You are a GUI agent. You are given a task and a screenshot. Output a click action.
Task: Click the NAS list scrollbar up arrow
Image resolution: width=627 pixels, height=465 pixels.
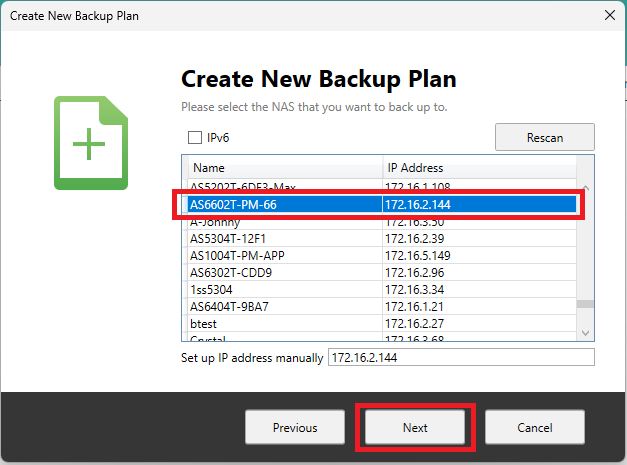586,187
